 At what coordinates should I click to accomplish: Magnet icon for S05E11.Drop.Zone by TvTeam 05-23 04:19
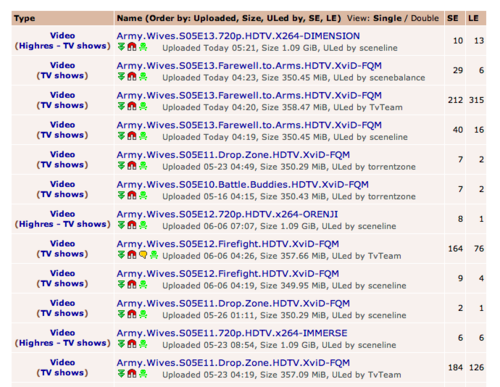coord(132,374)
